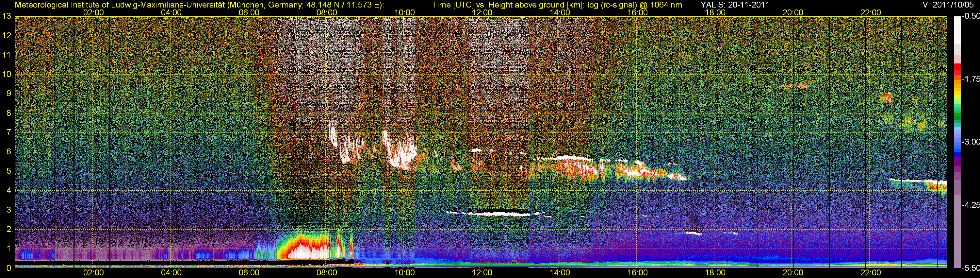This screenshot has height=278, width=980.
Task: Click the '14:00' label on the top time axis
Action: [x=560, y=12]
